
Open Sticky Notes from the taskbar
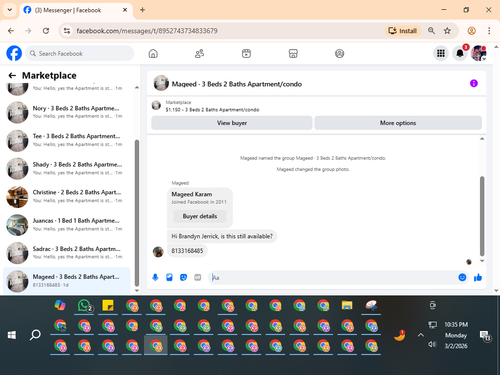(108, 305)
